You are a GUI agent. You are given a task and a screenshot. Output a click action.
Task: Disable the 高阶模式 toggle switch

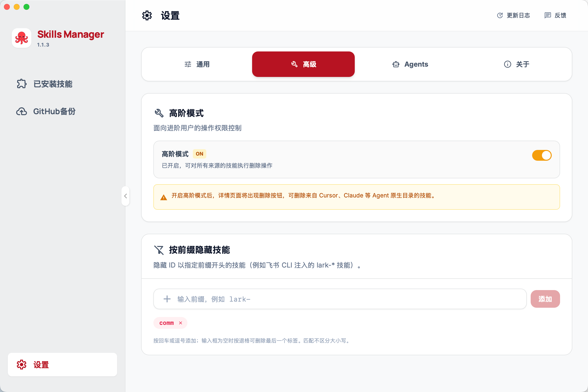pos(541,155)
